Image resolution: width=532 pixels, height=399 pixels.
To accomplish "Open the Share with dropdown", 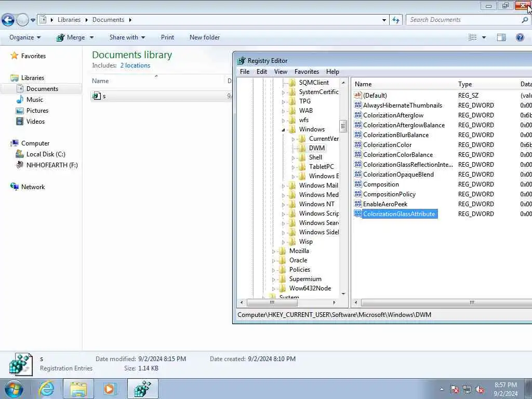I will 127,37.
